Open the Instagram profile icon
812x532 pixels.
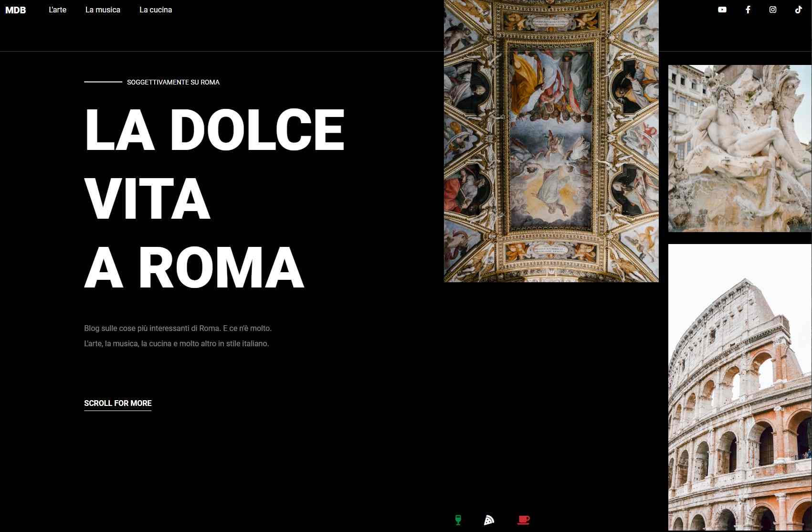click(773, 10)
